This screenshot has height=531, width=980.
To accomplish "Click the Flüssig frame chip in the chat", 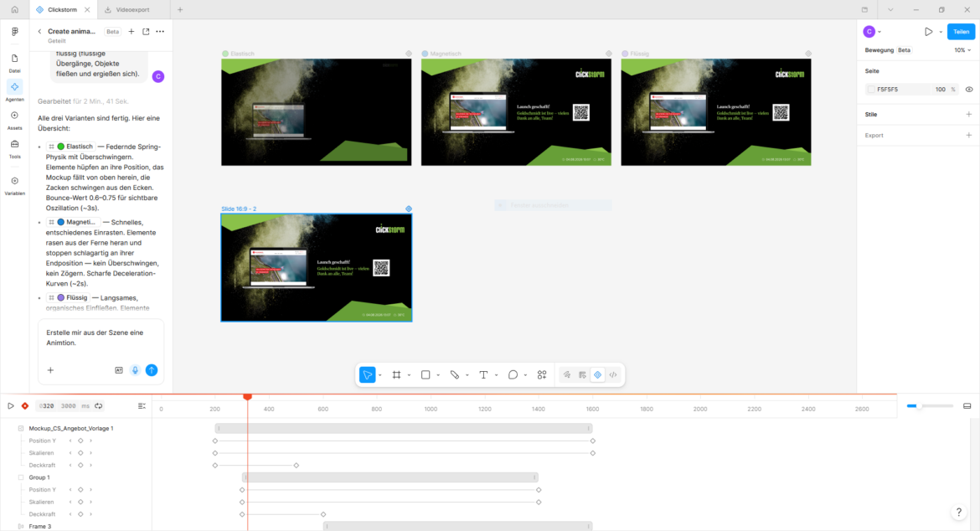I will coord(68,298).
